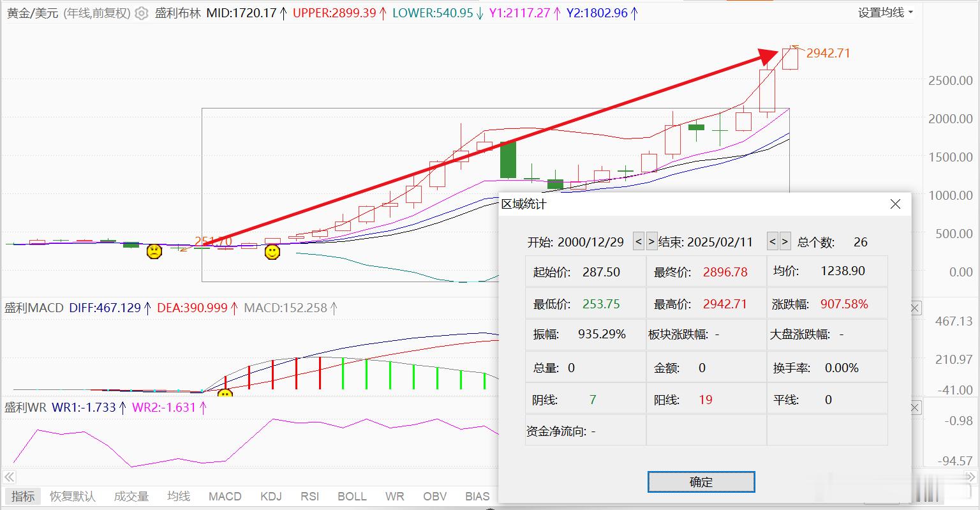
Task: Click start date 2000/12/29 field
Action: 590,242
